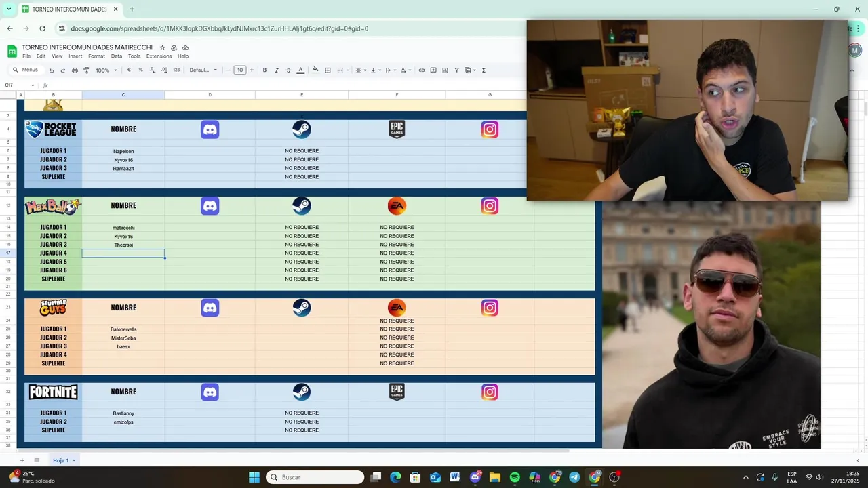868x488 pixels.
Task: Open Telegram from the taskbar
Action: 574,477
